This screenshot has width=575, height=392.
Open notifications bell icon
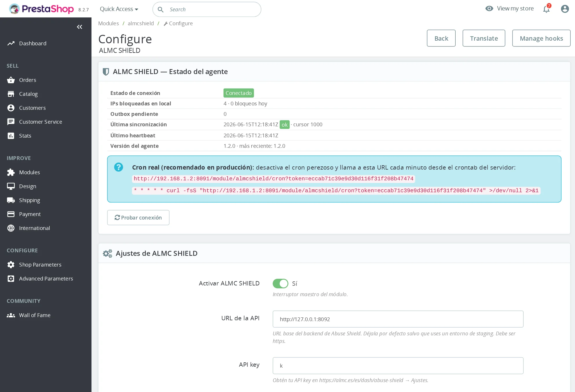tap(547, 9)
